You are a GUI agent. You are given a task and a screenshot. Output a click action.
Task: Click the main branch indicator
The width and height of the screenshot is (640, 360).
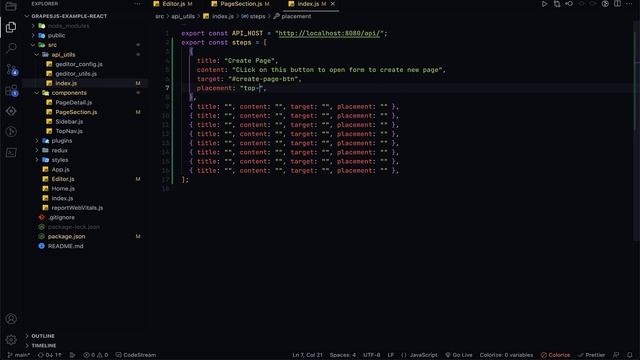click(x=19, y=355)
